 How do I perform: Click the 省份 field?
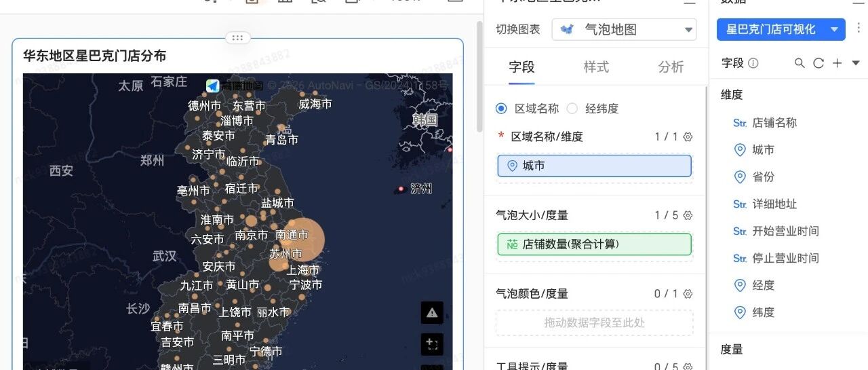(764, 177)
